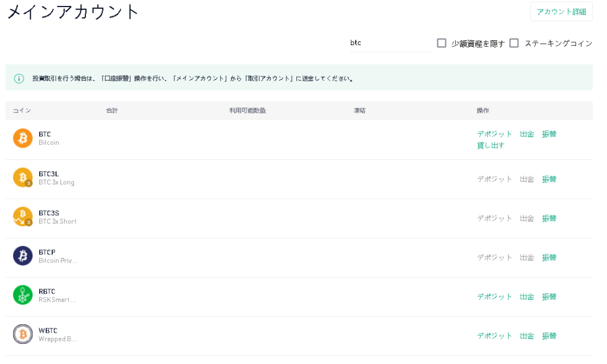This screenshot has height=364, width=607.
Task: Click the 利用可能数量 column header
Action: point(247,110)
